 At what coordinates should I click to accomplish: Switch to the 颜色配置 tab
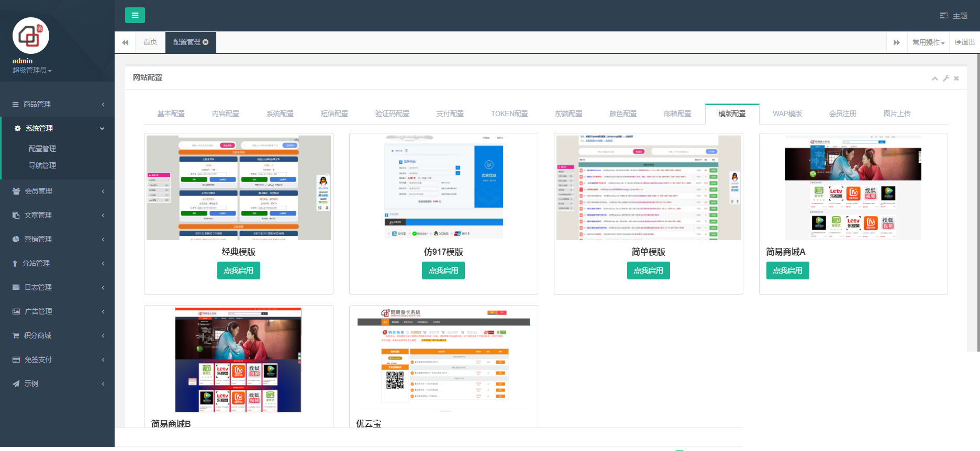click(x=623, y=114)
